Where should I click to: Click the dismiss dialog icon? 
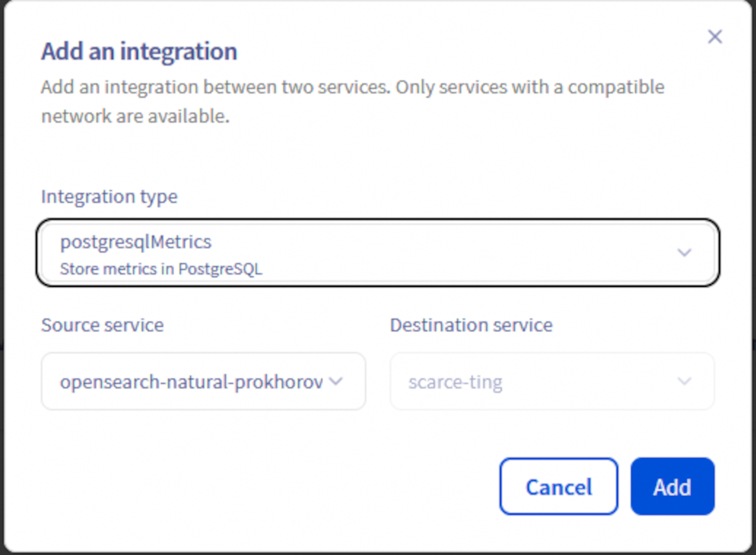[x=715, y=37]
